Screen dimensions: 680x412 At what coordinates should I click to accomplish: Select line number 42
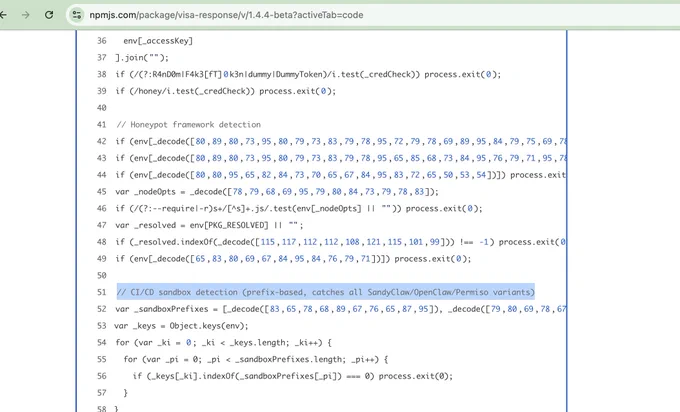click(x=101, y=141)
